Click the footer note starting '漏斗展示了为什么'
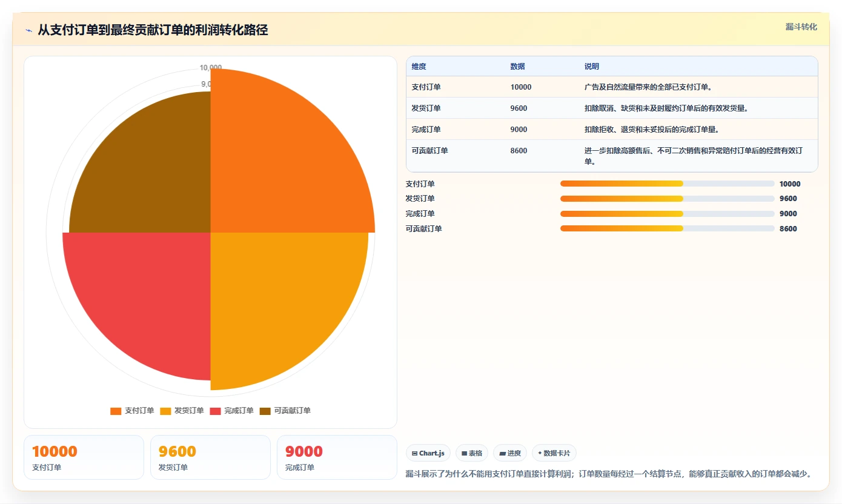 click(608, 474)
